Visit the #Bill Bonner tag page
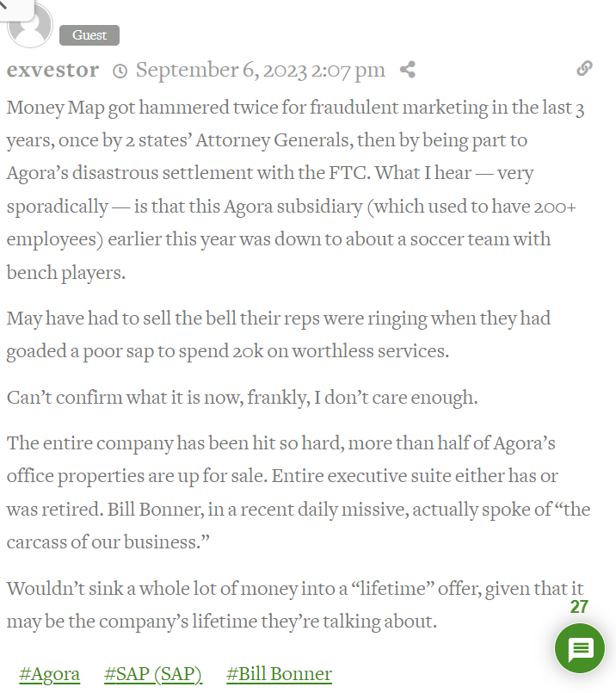This screenshot has height=693, width=616. (279, 674)
